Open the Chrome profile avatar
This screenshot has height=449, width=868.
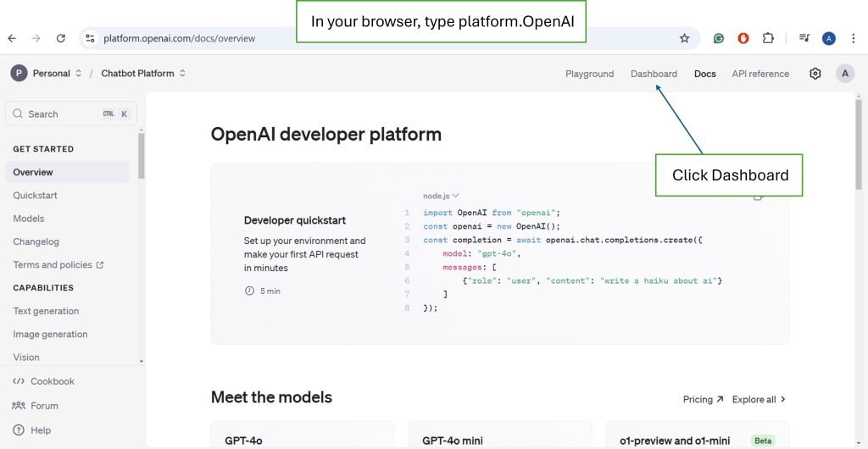(x=829, y=38)
